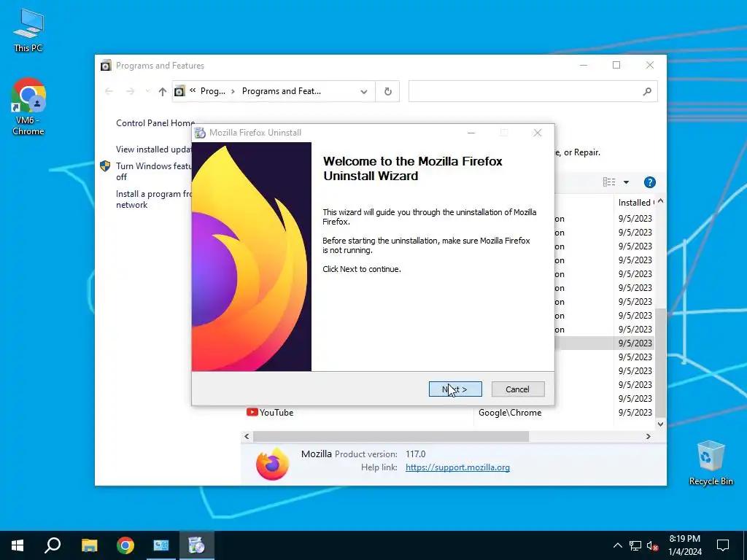This screenshot has width=747, height=560.
Task: Select 'Programs and Feat...' breadcrumb segment
Action: 281,91
